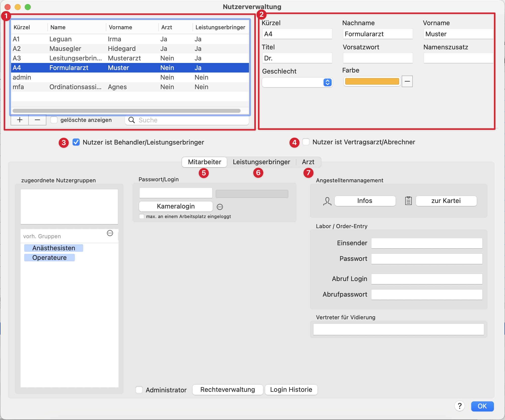Click the Passwort/Login text field
Image resolution: width=505 pixels, height=420 pixels.
176,193
